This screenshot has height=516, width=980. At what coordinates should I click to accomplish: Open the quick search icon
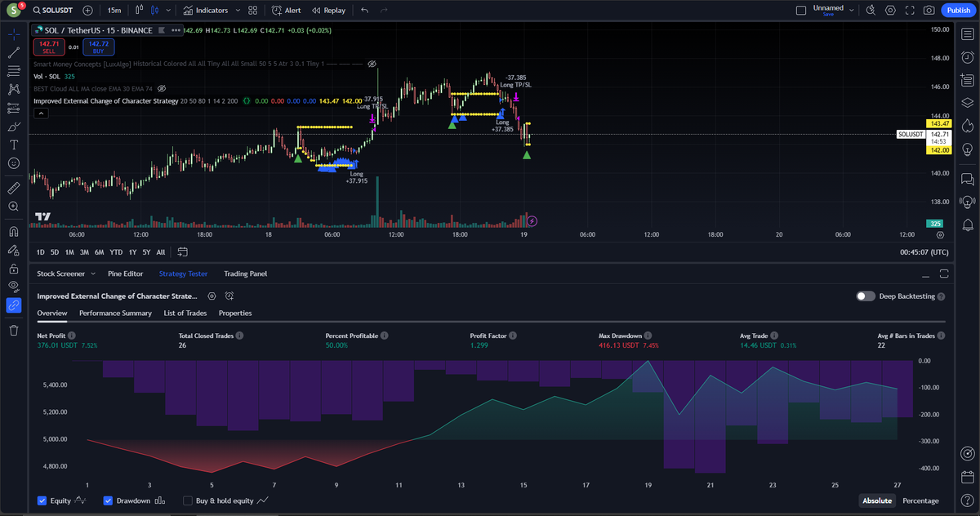pyautogui.click(x=871, y=11)
